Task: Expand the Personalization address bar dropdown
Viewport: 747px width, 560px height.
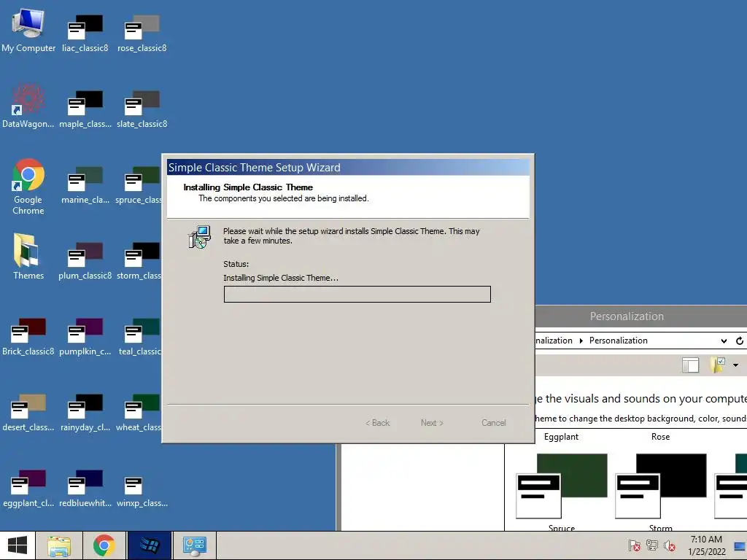Action: [724, 341]
